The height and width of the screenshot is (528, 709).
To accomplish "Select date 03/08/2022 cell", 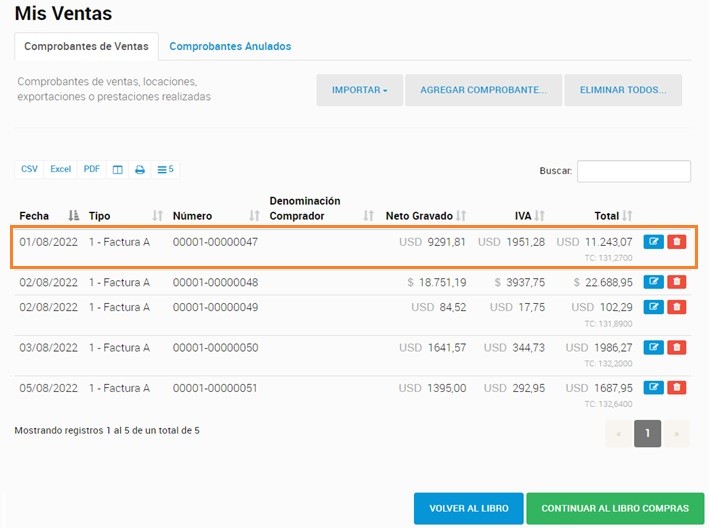I will (x=48, y=348).
